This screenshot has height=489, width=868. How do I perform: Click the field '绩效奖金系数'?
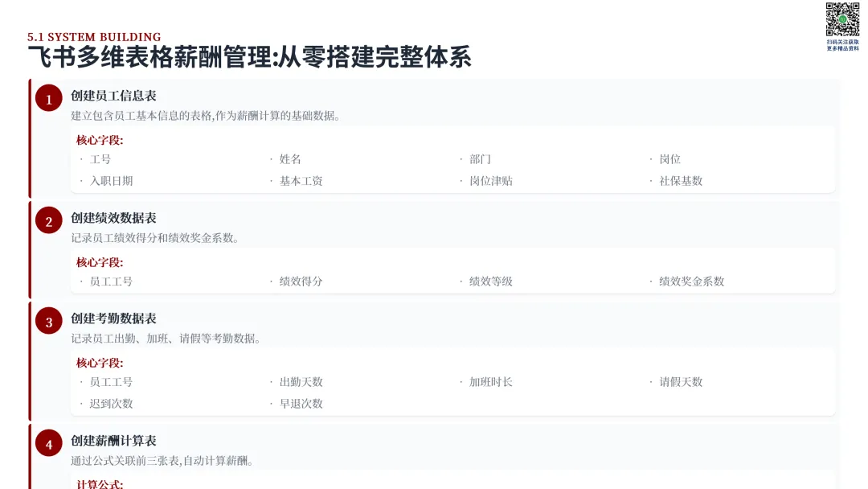(691, 281)
